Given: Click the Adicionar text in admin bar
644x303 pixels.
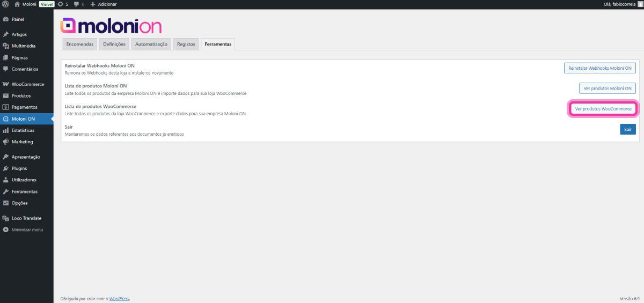Looking at the screenshot, I should click(107, 4).
